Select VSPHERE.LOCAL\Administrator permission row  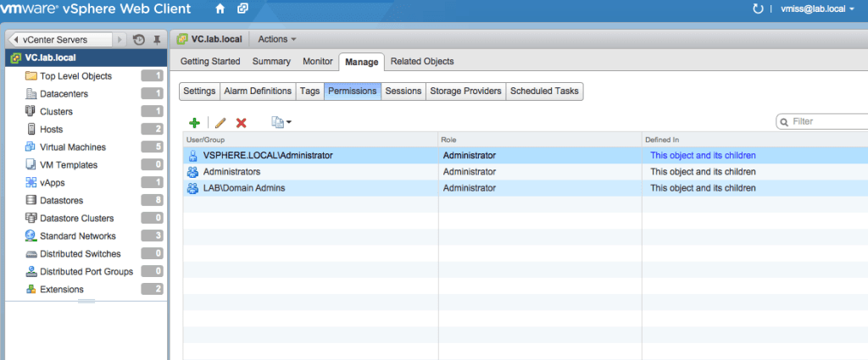526,155
